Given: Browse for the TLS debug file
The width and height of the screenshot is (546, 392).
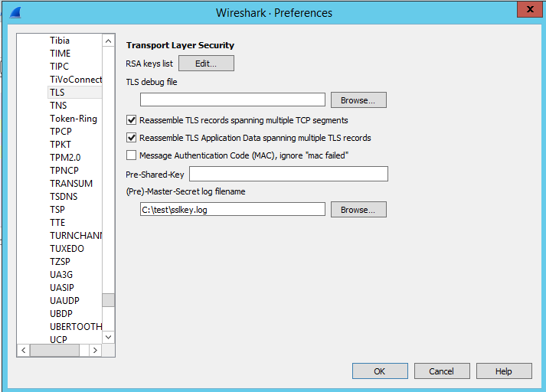Looking at the screenshot, I should pos(358,100).
